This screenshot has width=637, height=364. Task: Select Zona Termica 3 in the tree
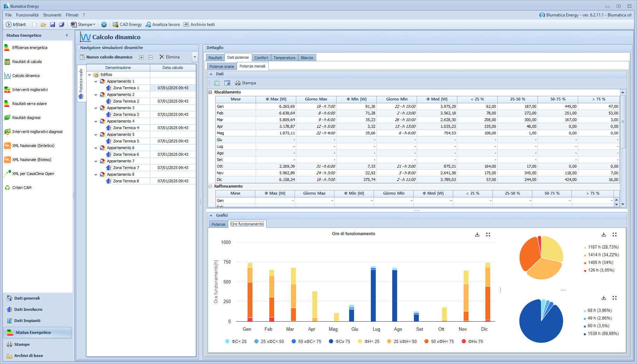[x=126, y=115]
